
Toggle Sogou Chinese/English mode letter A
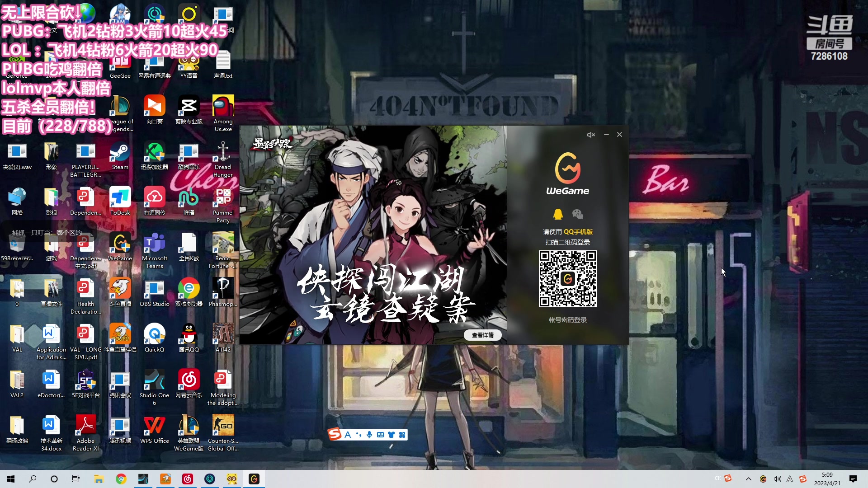tap(348, 435)
